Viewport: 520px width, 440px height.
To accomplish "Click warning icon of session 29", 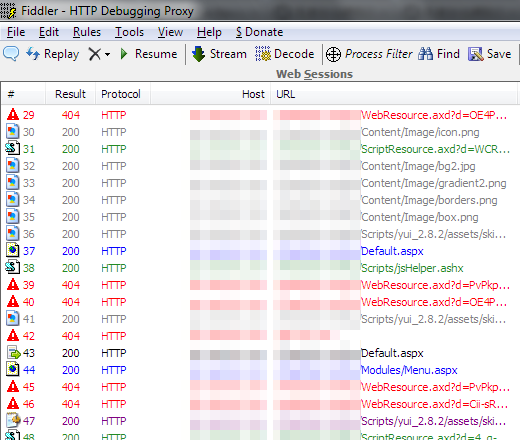I will coord(13,114).
